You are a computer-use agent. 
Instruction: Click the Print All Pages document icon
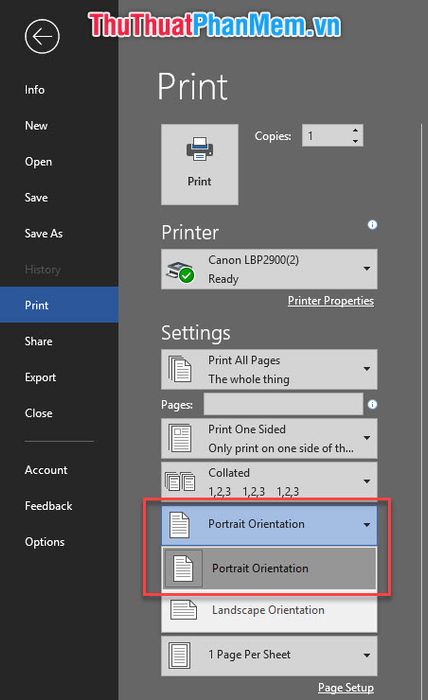click(x=179, y=369)
